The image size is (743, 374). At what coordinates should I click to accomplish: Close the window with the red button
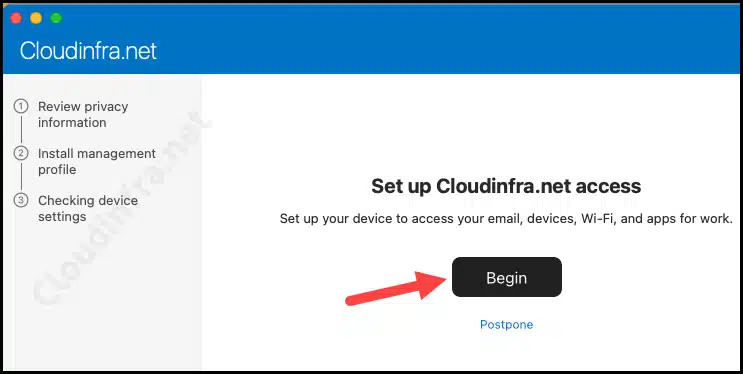coord(16,18)
